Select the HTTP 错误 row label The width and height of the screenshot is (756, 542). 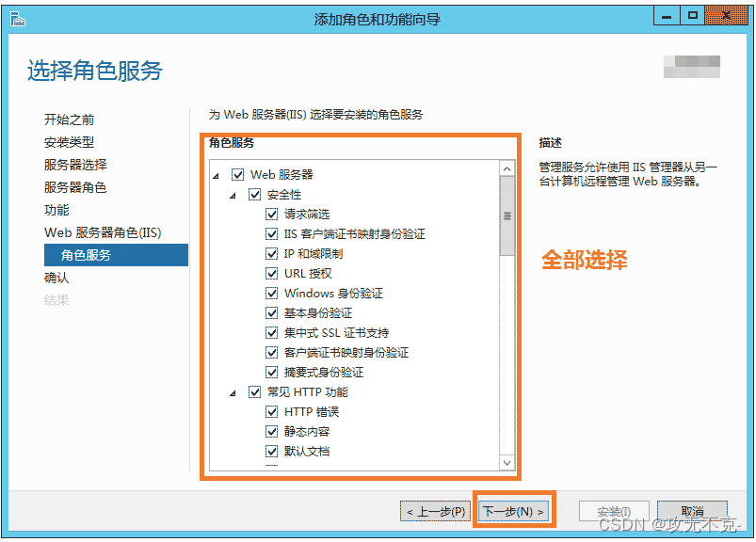(312, 411)
